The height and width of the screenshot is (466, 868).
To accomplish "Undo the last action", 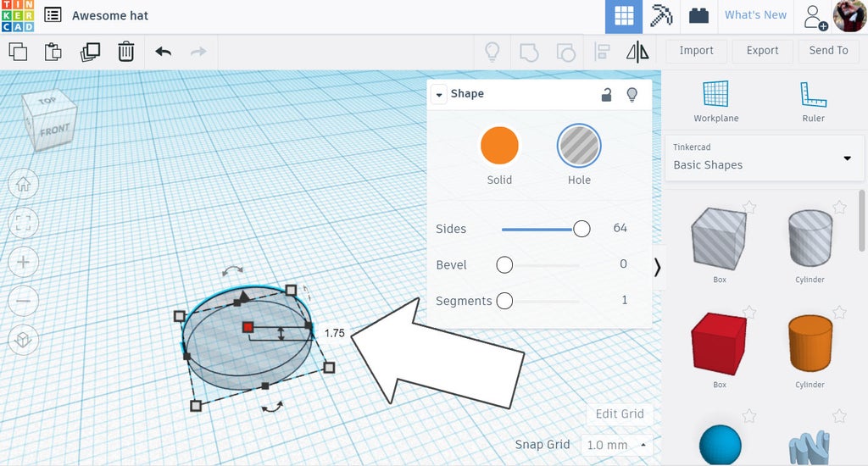I will click(164, 52).
